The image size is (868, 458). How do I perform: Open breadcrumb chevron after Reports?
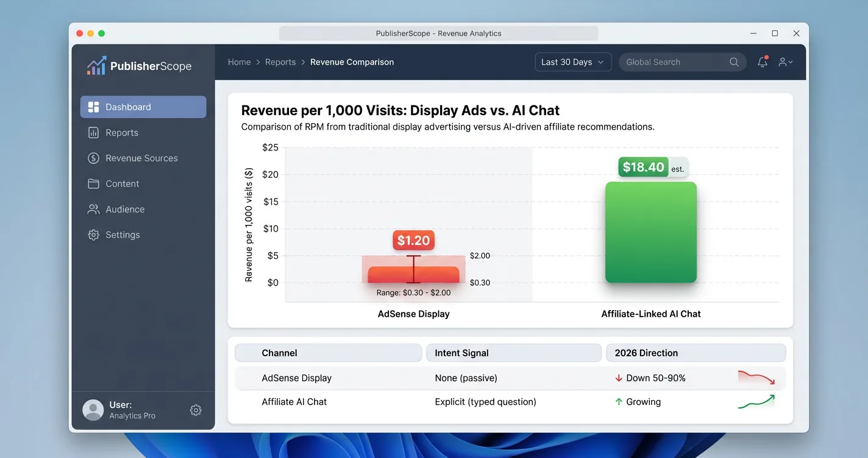(302, 62)
